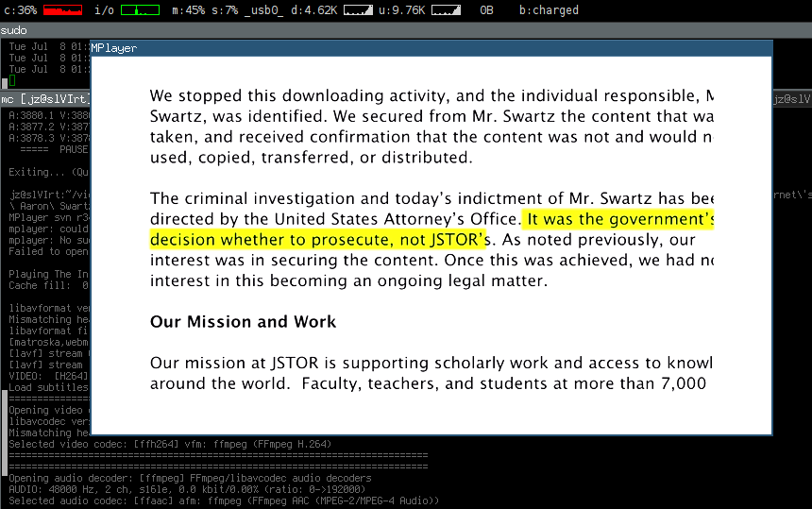Click the 'A:3880.1 V:388' status line
The height and width of the screenshot is (509, 812).
tap(49, 115)
